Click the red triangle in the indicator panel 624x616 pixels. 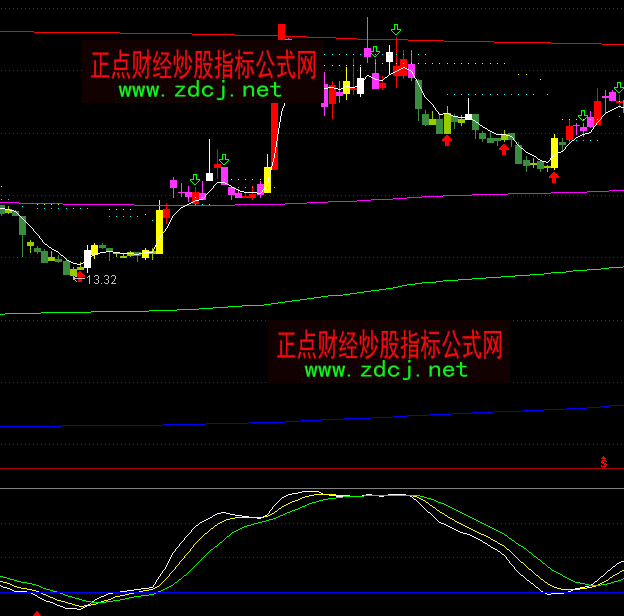click(38, 612)
